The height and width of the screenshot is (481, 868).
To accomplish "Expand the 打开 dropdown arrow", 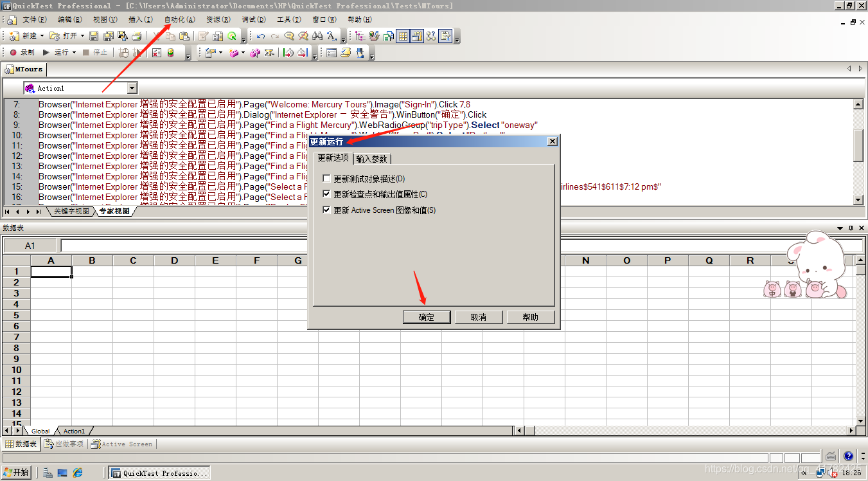I will 82,36.
